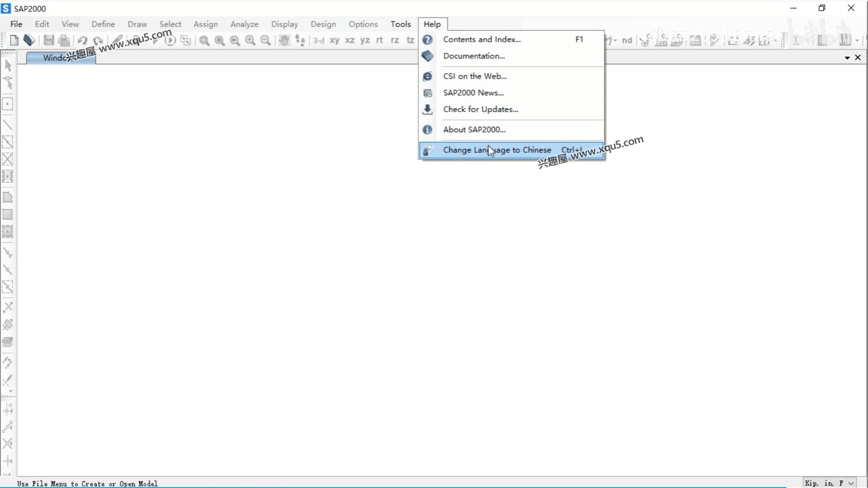Set the xy plane view
This screenshot has height=488, width=868.
pyautogui.click(x=335, y=40)
